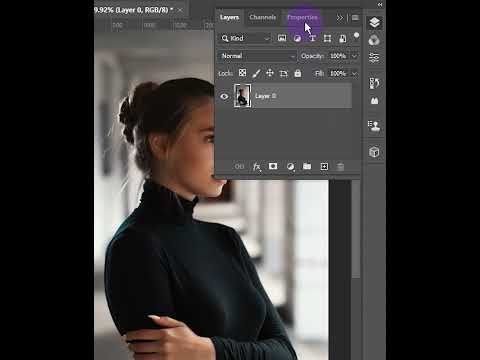This screenshot has height=360, width=480.
Task: Toggle layer filtering on or off switch
Action: 356,35
